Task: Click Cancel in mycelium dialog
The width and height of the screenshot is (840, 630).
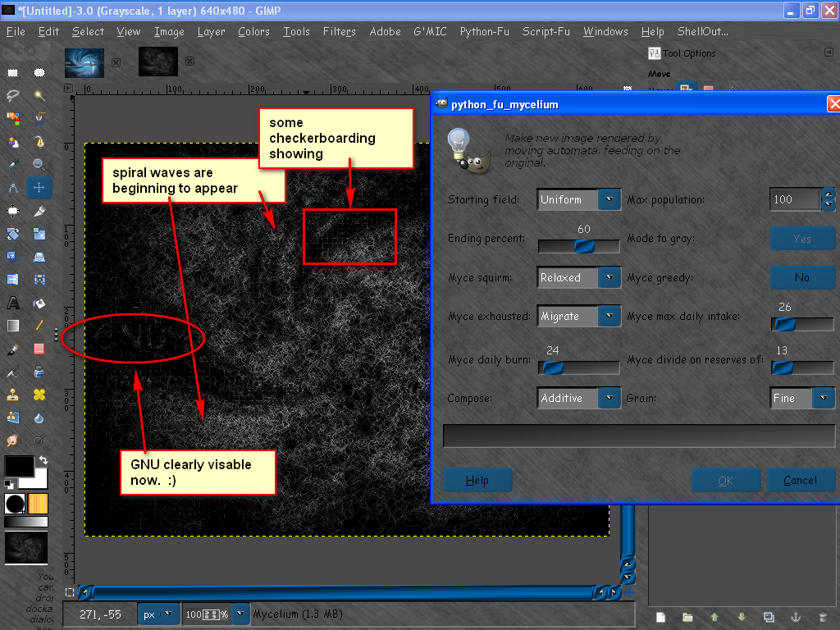Action: [801, 480]
